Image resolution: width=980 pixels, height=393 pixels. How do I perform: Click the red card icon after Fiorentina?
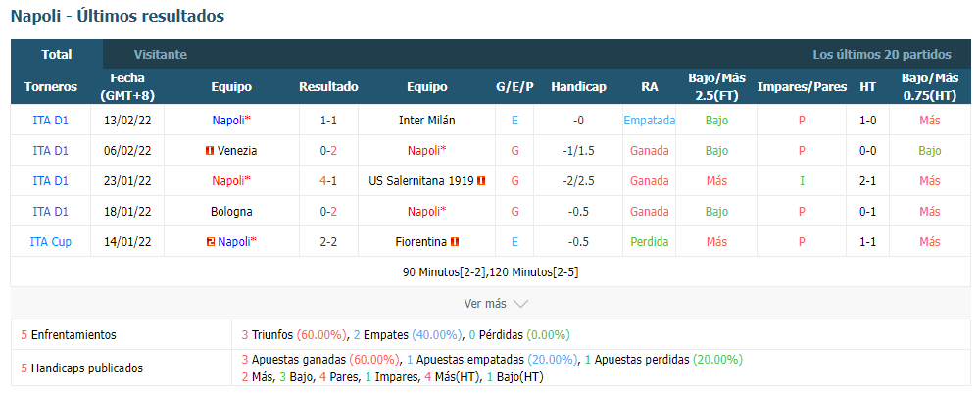point(455,242)
